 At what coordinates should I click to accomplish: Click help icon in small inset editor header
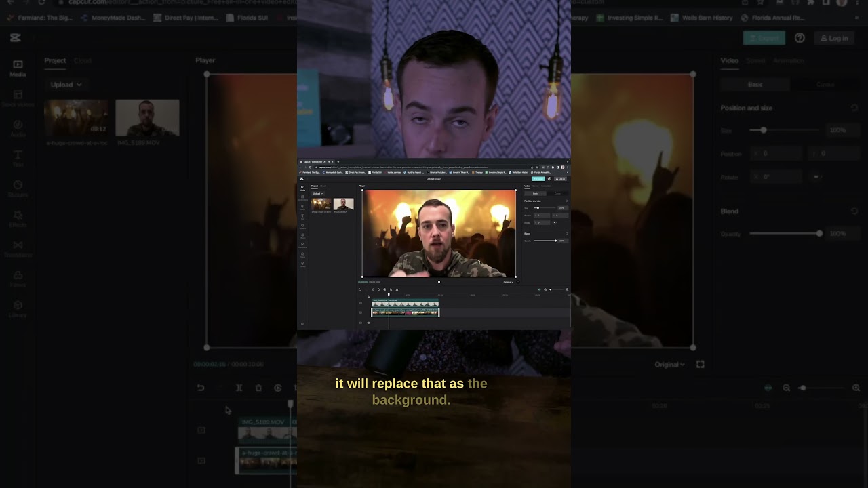(x=549, y=179)
